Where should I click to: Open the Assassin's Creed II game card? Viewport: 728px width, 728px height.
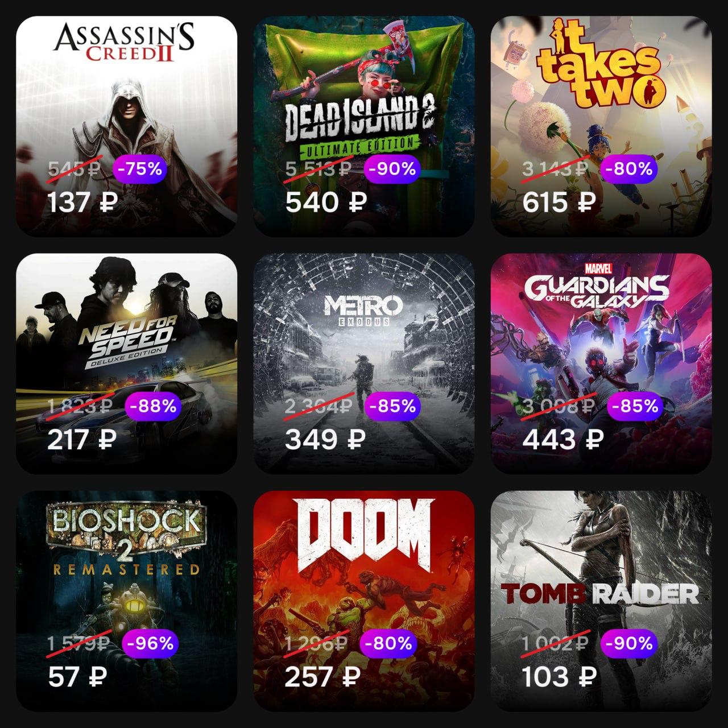126,126
